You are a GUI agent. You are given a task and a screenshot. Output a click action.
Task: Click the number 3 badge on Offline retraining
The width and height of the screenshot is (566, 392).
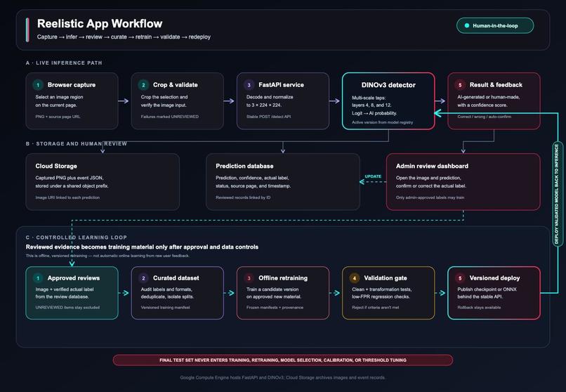(x=249, y=278)
